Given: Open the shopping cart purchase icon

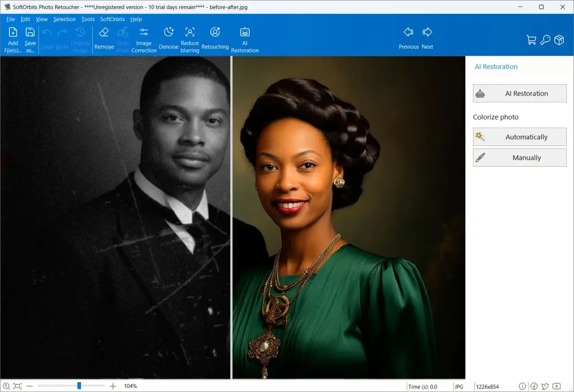Looking at the screenshot, I should [531, 40].
